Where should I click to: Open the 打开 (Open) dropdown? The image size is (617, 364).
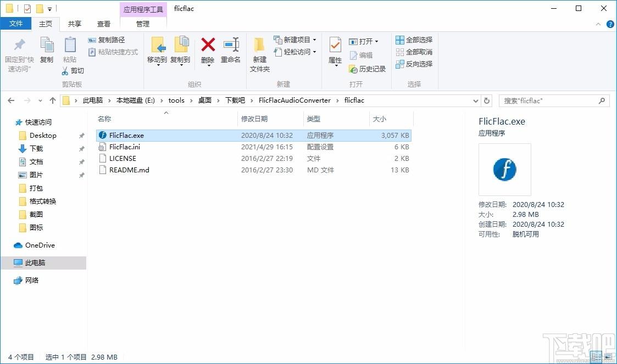coord(363,41)
